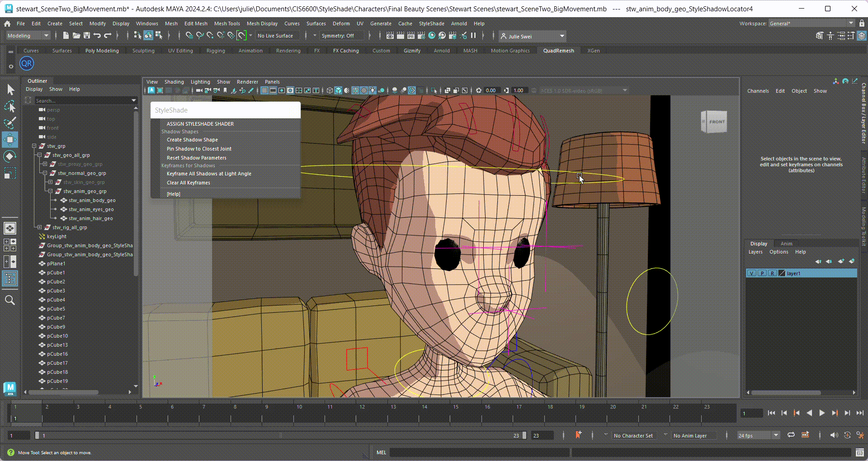Viewport: 868px width, 461px height.
Task: Toggle the loop playback icon
Action: [x=791, y=435]
